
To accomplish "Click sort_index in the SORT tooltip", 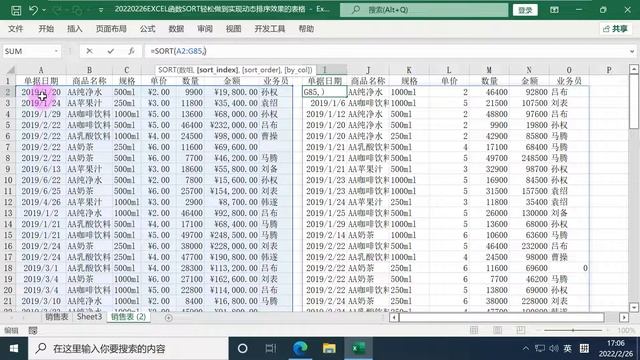I will pos(218,70).
